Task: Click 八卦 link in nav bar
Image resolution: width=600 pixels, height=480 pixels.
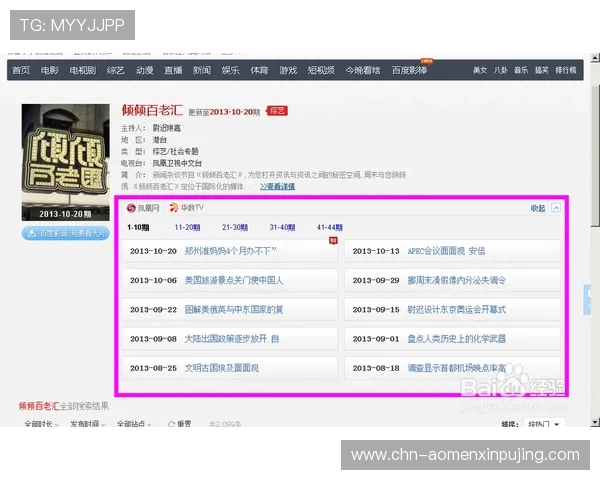Action: [x=501, y=70]
